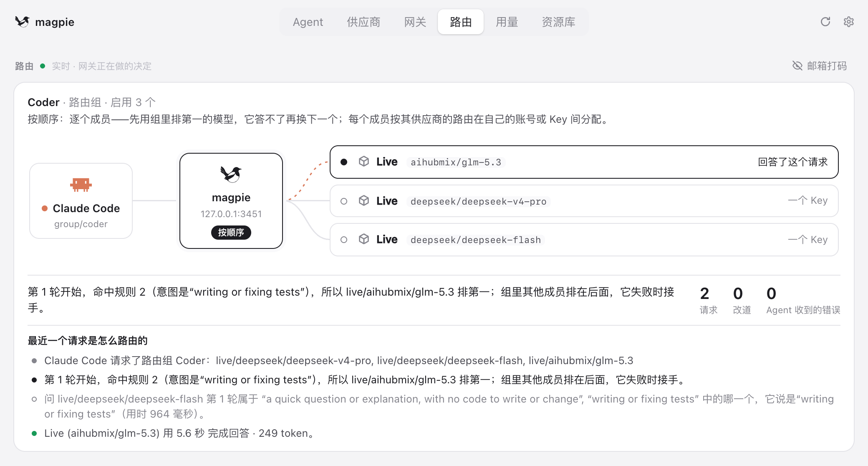Click green live status dot beside 路由
The height and width of the screenshot is (466, 868).
tap(43, 66)
